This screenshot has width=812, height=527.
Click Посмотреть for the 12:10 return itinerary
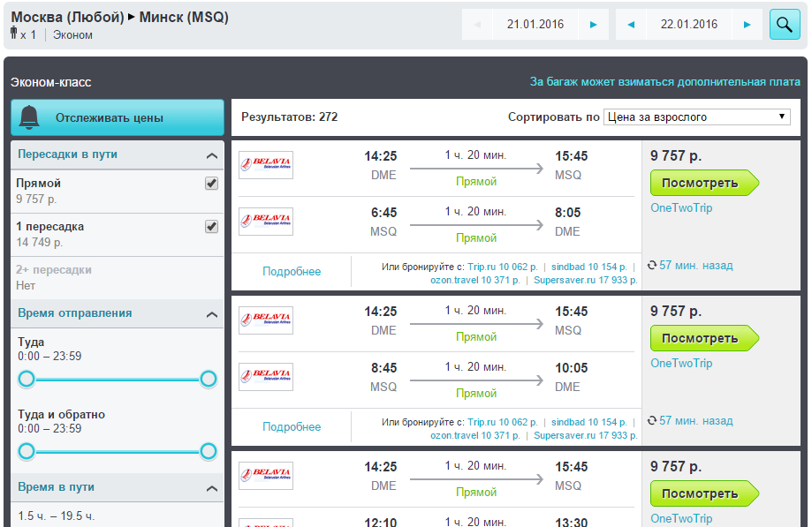[x=704, y=493]
